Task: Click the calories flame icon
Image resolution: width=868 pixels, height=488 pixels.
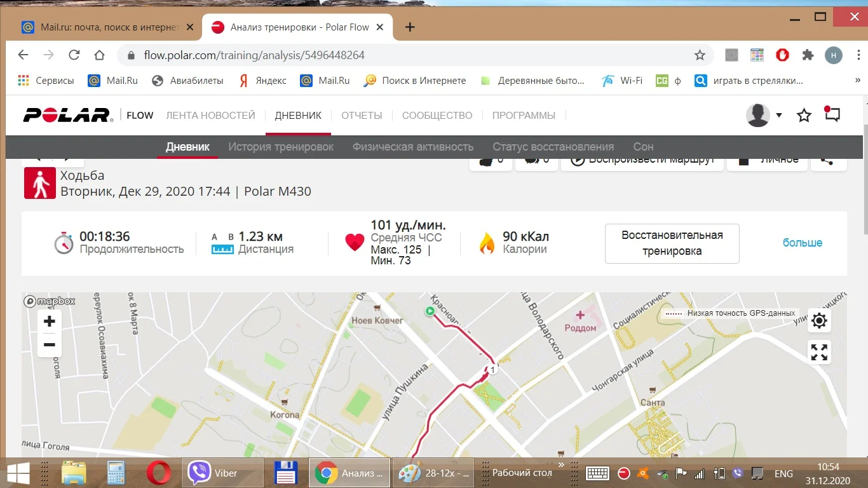Action: [487, 243]
